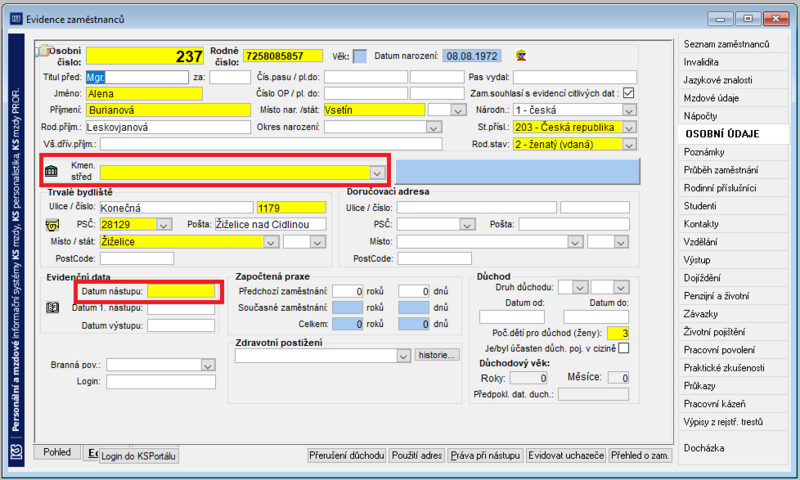Open the Poznámky section
800x480 pixels.
pyautogui.click(x=704, y=152)
